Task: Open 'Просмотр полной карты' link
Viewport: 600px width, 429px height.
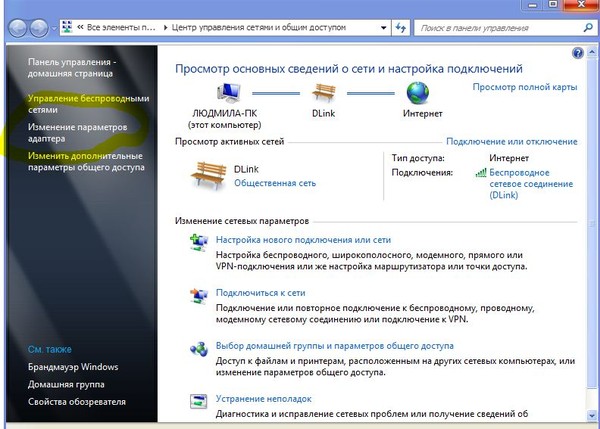Action: pos(525,87)
